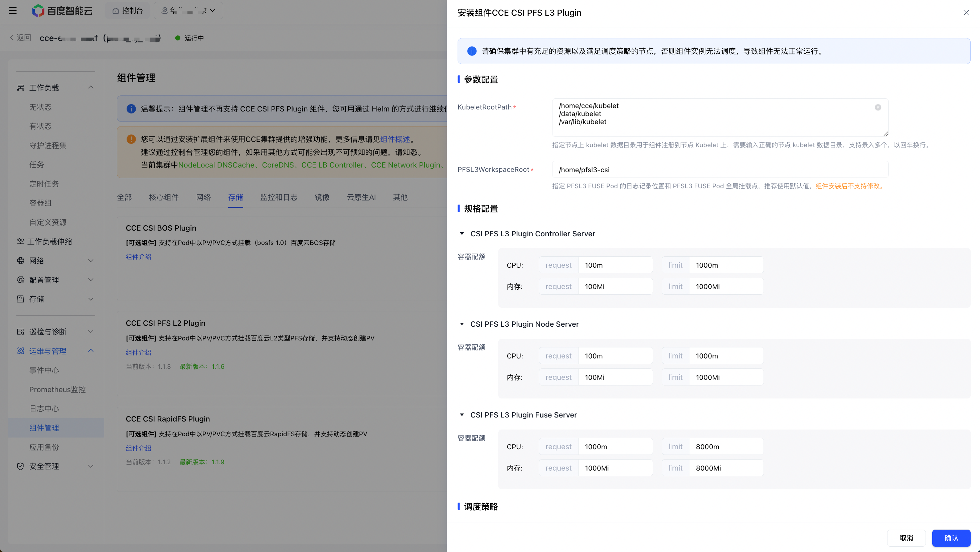Edit Node Server memory limit field
Screen dimensions: 980x552
pos(726,377)
